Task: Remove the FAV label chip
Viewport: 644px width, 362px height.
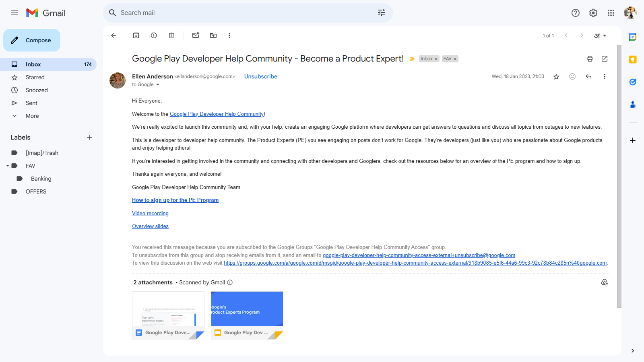Action: point(455,59)
